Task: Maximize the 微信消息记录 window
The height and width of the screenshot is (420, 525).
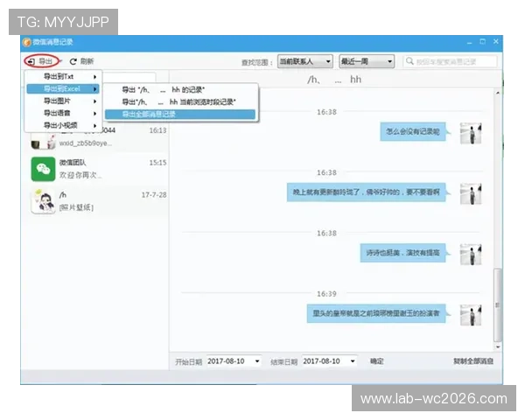Action: (482, 42)
